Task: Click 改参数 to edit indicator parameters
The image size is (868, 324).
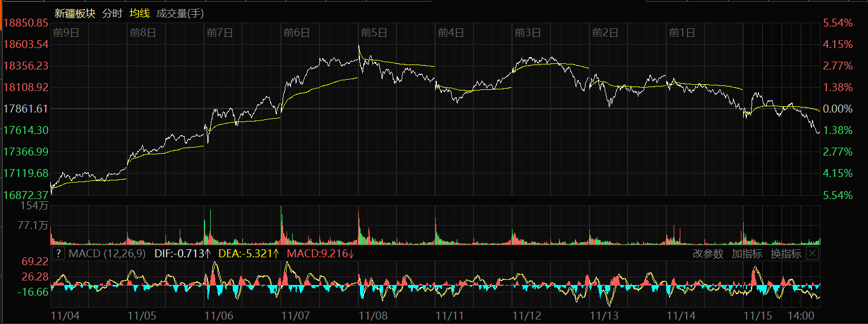Action: pyautogui.click(x=708, y=254)
